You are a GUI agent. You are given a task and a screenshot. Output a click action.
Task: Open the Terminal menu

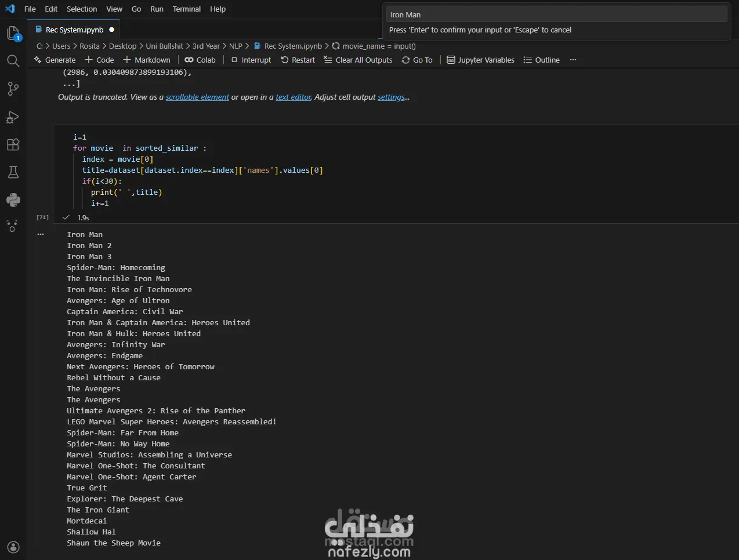pos(187,9)
